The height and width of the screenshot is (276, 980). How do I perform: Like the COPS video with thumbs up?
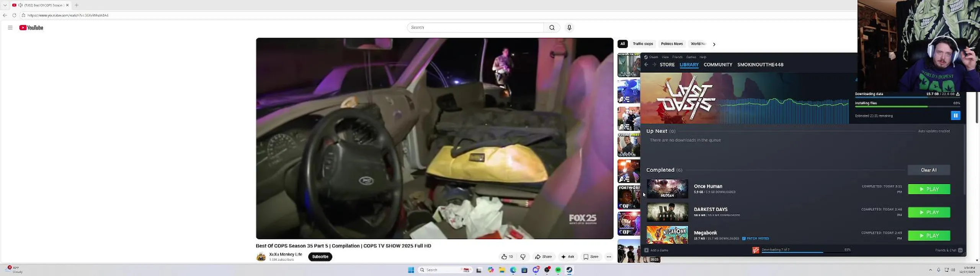(507, 257)
